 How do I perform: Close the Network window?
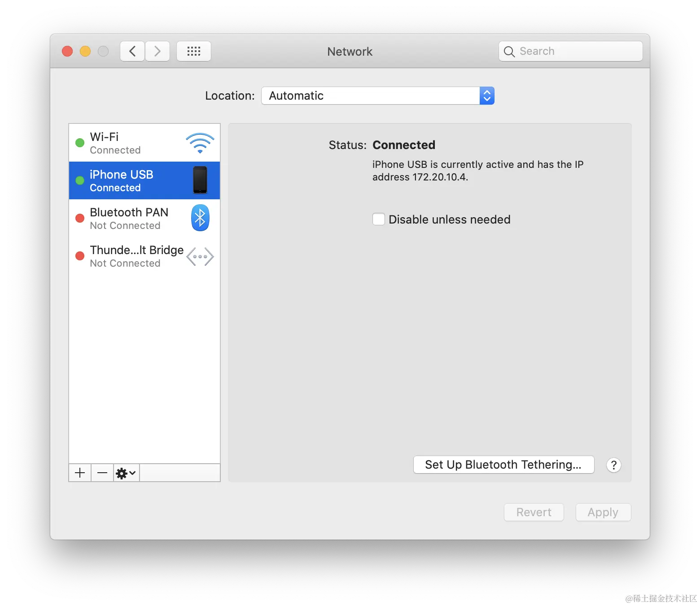click(67, 51)
